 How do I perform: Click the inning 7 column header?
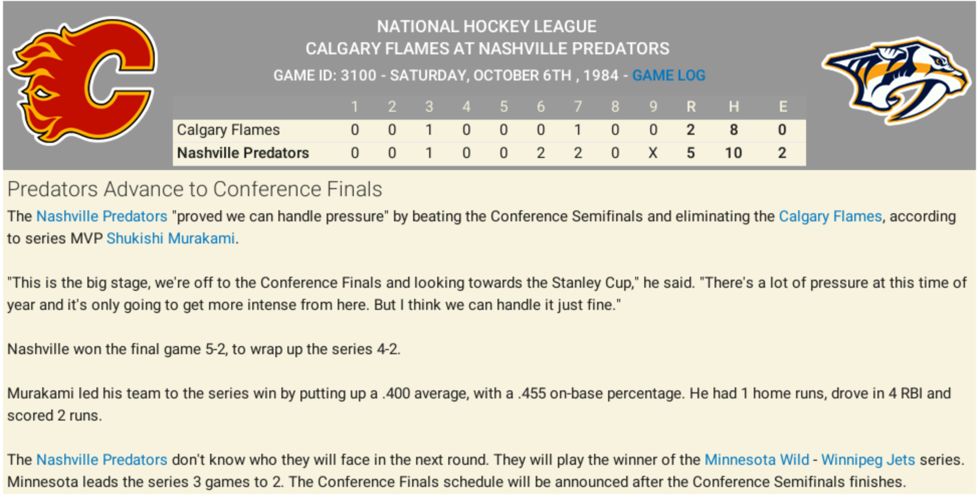[578, 107]
